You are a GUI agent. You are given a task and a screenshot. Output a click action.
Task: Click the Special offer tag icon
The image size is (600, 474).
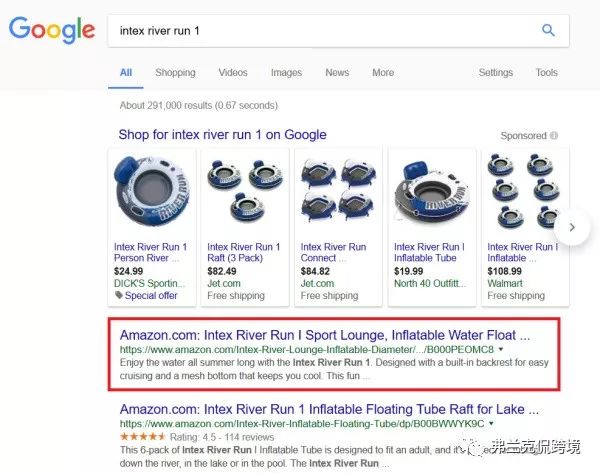(x=118, y=296)
